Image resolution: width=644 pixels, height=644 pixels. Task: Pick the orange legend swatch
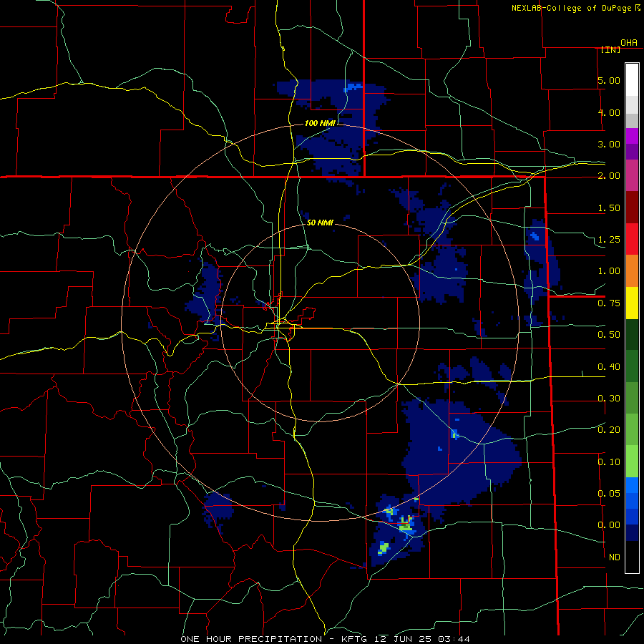click(632, 271)
